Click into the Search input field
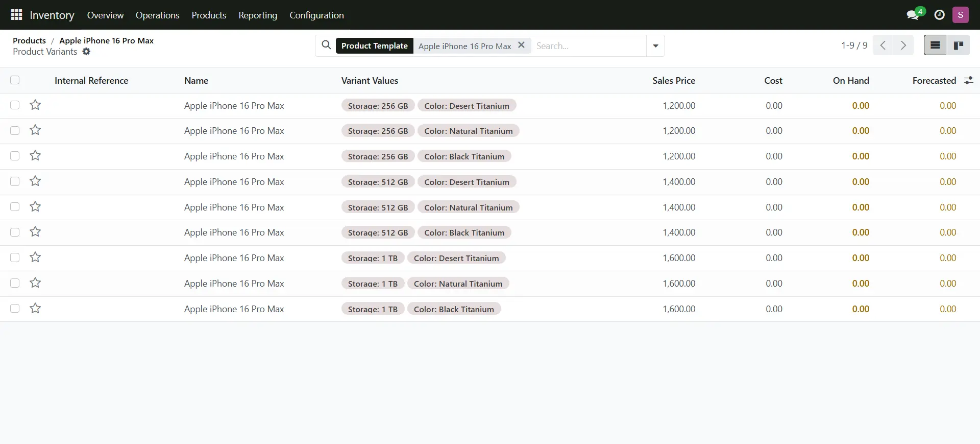This screenshot has width=980, height=444. coord(587,46)
